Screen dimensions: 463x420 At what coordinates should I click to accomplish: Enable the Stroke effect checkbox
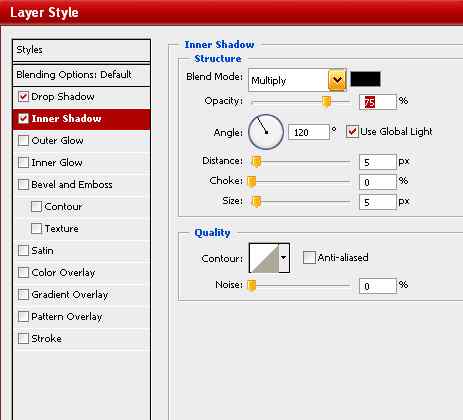[x=23, y=339]
